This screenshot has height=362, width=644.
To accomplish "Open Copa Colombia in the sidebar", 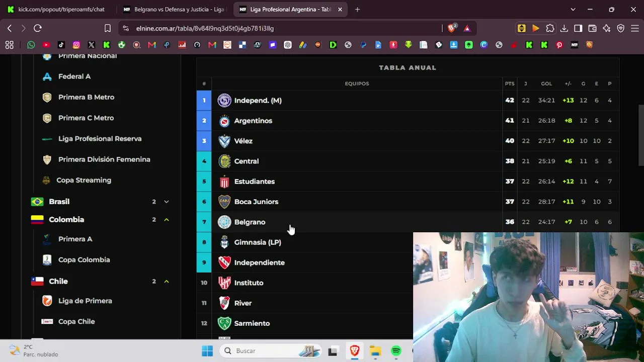I will [x=84, y=260].
